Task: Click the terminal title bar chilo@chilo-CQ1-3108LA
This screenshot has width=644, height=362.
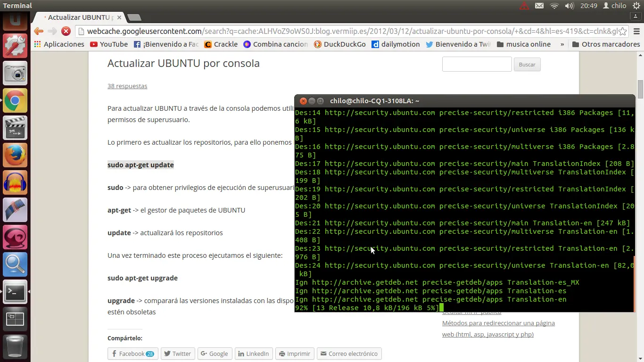Action: 465,101
